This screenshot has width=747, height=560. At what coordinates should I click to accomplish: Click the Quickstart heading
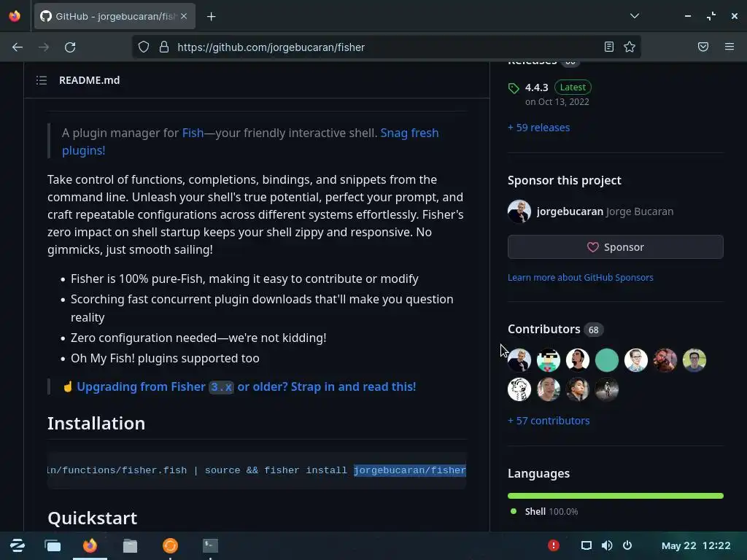pos(93,518)
